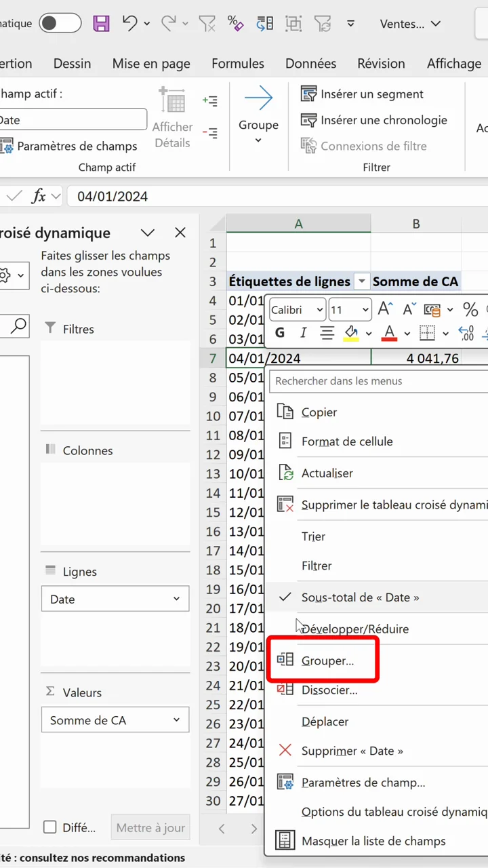Click the Champ actif Date input field
Screen dimensions: 488x868
click(x=72, y=120)
